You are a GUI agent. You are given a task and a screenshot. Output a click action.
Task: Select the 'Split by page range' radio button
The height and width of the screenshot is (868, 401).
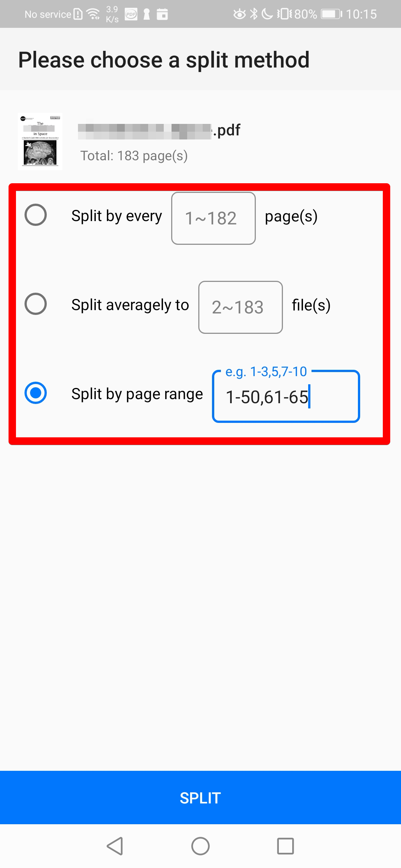(x=36, y=393)
